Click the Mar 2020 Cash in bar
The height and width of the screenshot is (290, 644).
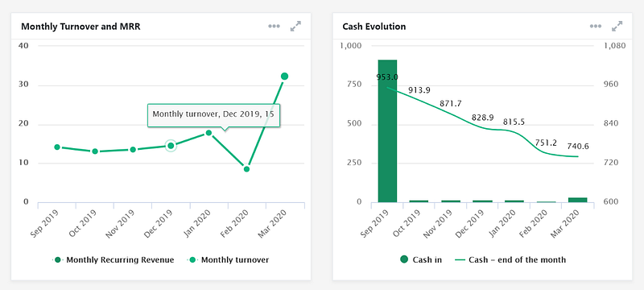(577, 200)
